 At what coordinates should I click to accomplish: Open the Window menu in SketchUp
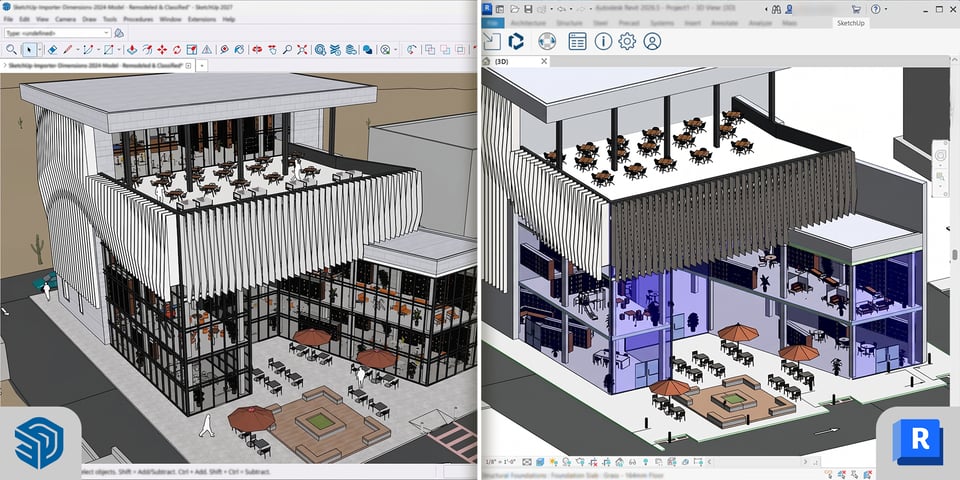pyautogui.click(x=170, y=20)
